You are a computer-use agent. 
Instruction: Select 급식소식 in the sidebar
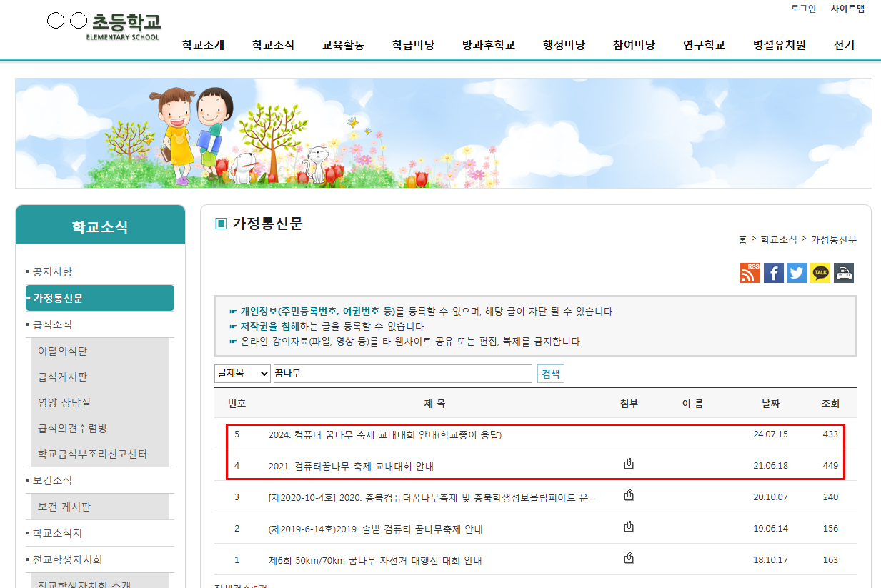52,324
